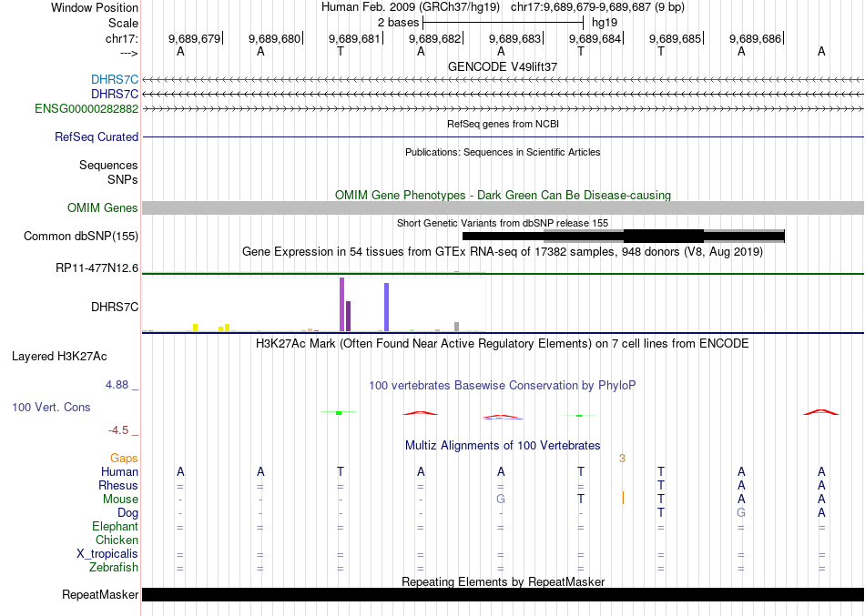Click the Publications: Sequences in Scientific Articles title

(x=503, y=152)
